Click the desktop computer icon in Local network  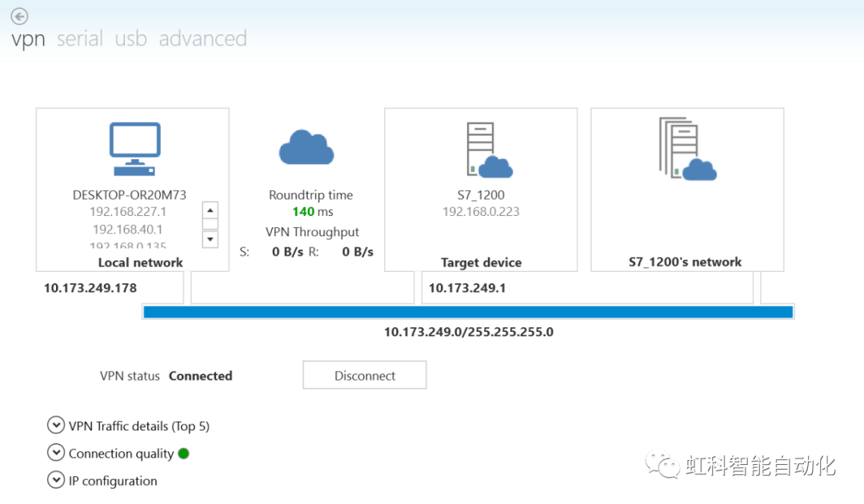pos(135,149)
